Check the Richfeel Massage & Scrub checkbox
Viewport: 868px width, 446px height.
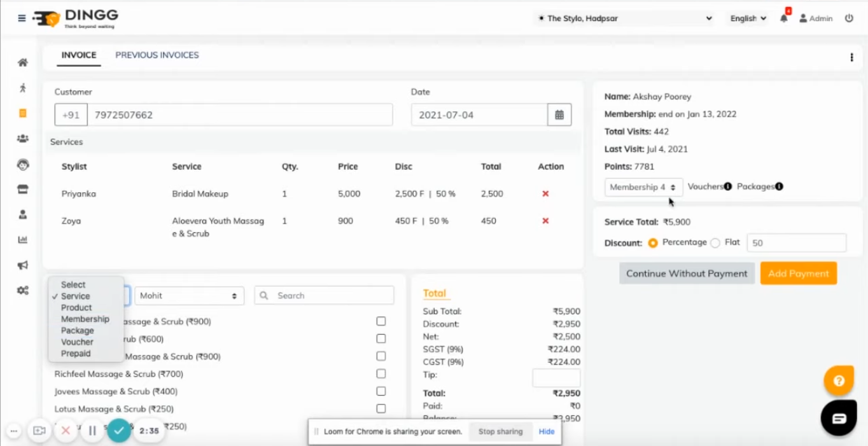(x=381, y=374)
